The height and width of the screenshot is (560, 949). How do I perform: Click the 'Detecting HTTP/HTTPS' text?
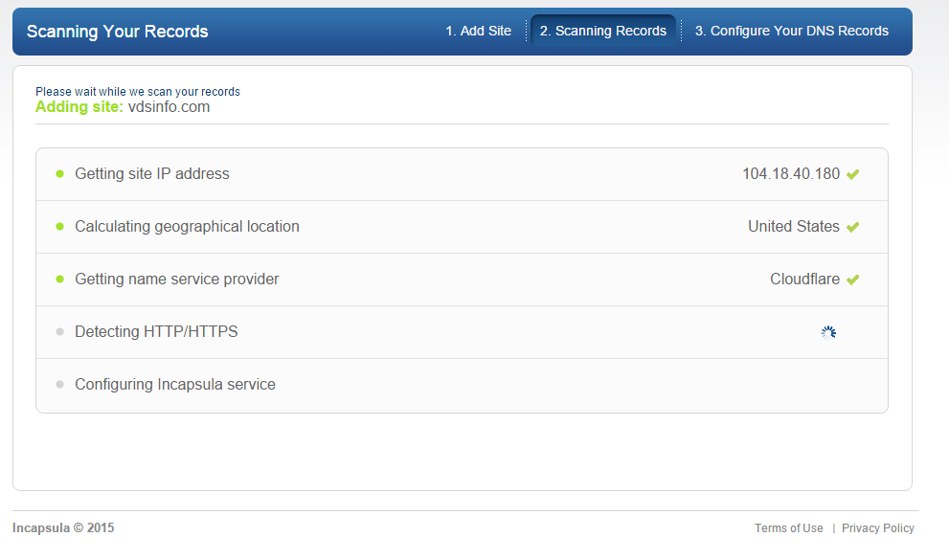click(156, 332)
